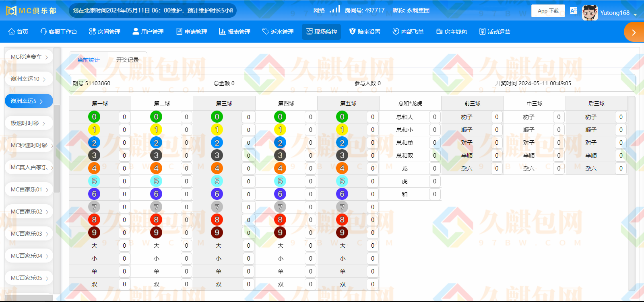Open the Yutong168 account dropdown arrow

(635, 15)
